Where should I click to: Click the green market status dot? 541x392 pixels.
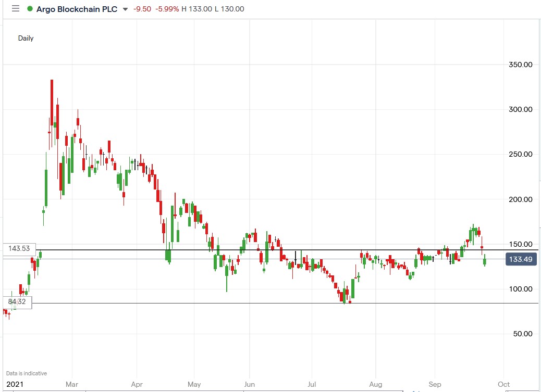point(30,9)
